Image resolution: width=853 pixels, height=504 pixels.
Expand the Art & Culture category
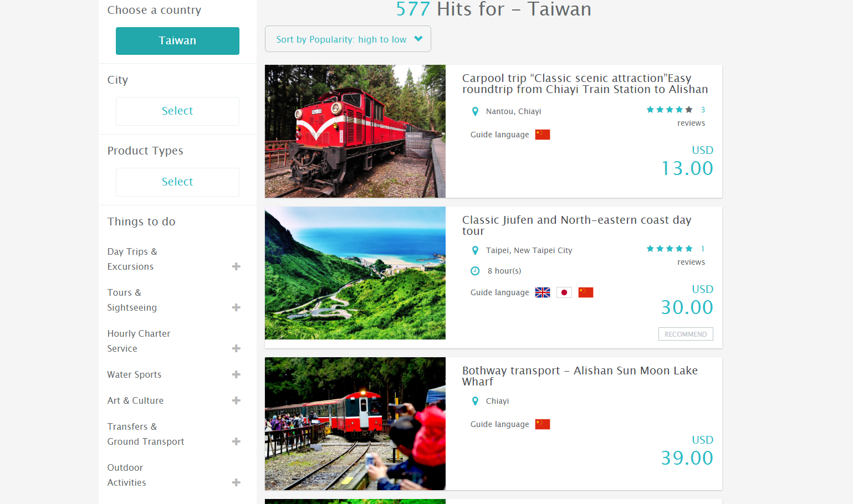(236, 400)
